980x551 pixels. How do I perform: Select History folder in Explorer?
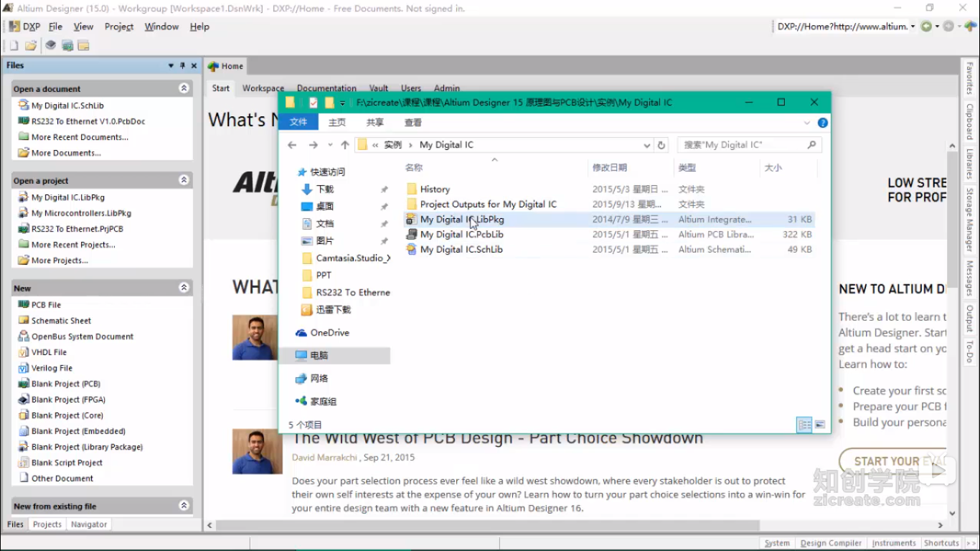pyautogui.click(x=435, y=189)
